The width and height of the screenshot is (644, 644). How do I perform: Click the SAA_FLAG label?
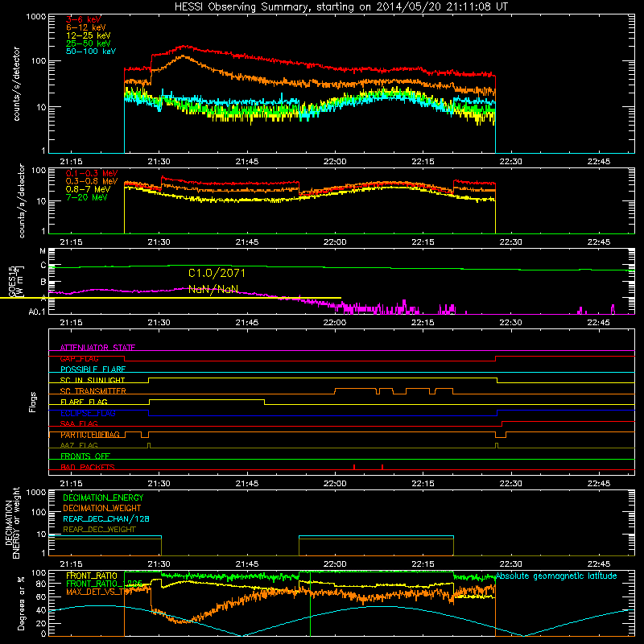79,423
